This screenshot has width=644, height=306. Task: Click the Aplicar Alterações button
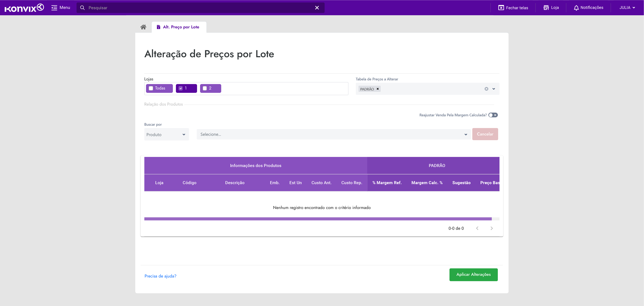[x=473, y=274]
